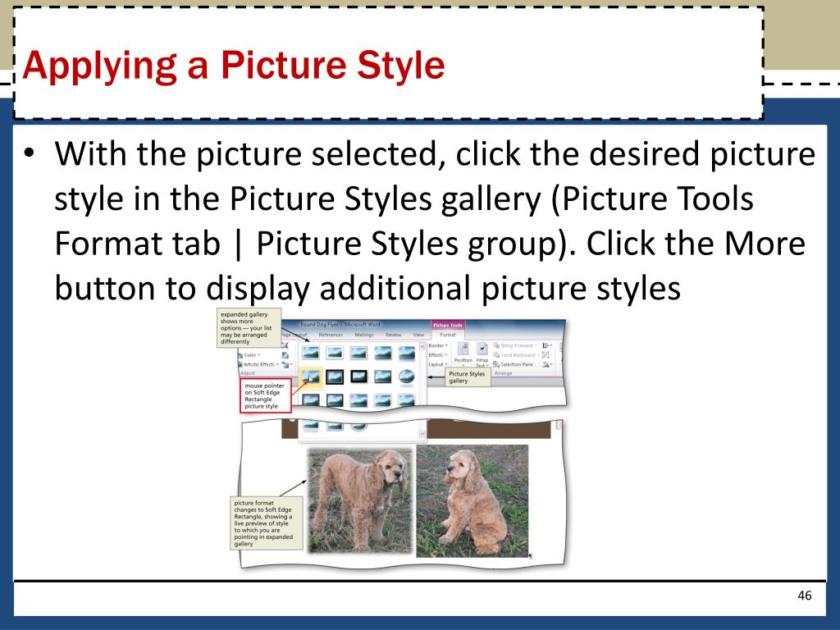Click the thick black frame picture style
840x630 pixels.
tap(358, 377)
